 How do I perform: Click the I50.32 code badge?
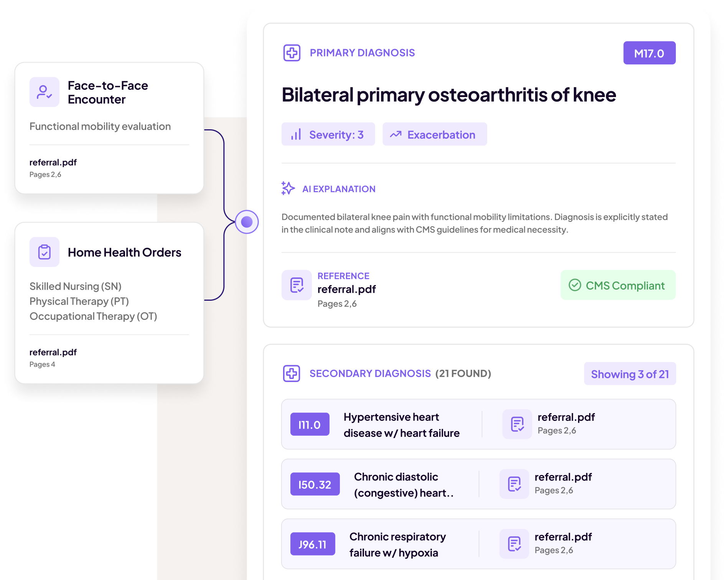pos(315,484)
